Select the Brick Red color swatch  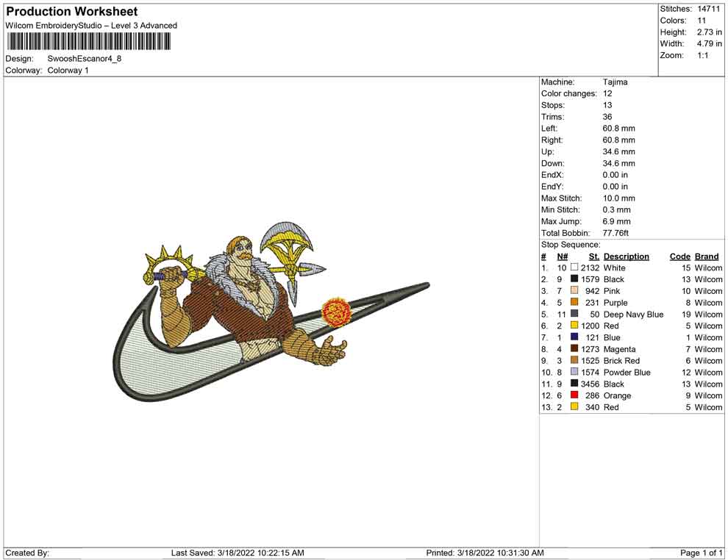(x=574, y=360)
